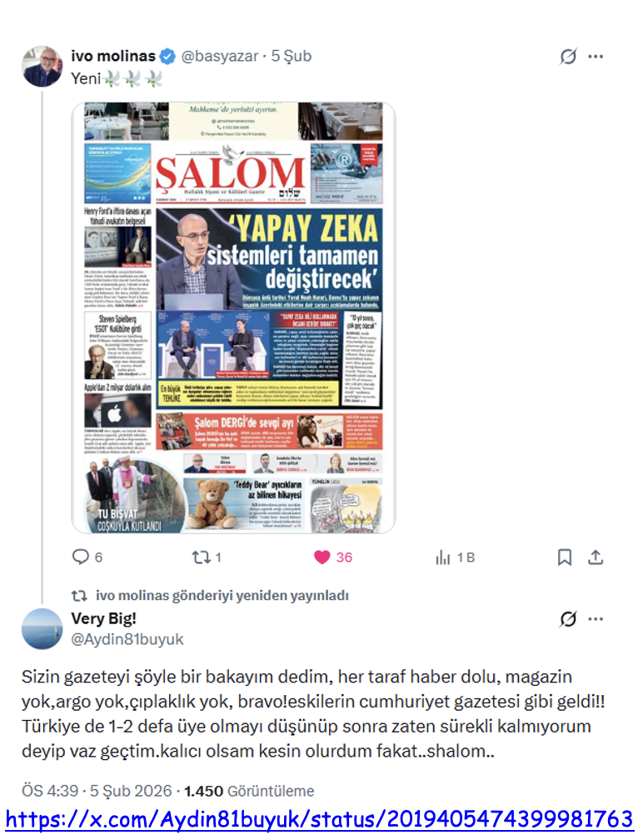This screenshot has width=643, height=840.
Task: Enlarge the Şalom newspaper front page image
Action: pos(233,317)
